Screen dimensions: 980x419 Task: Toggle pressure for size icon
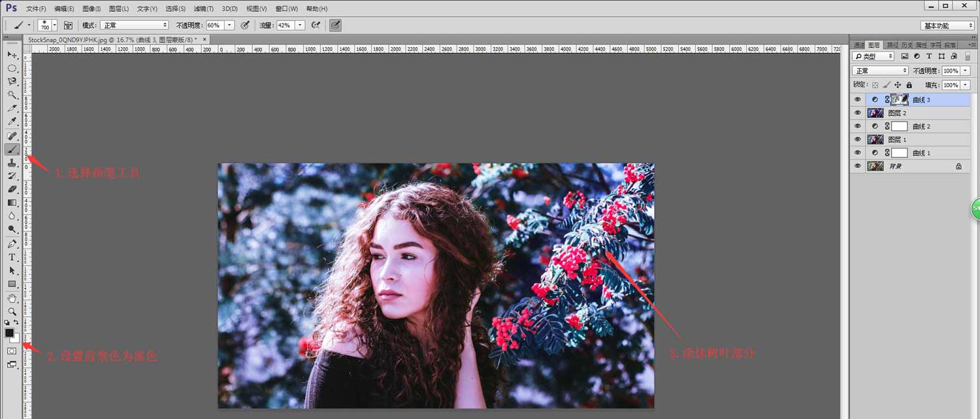pos(335,25)
